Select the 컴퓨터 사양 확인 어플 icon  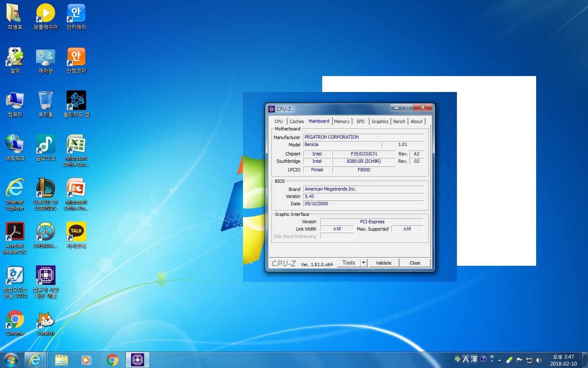45,282
